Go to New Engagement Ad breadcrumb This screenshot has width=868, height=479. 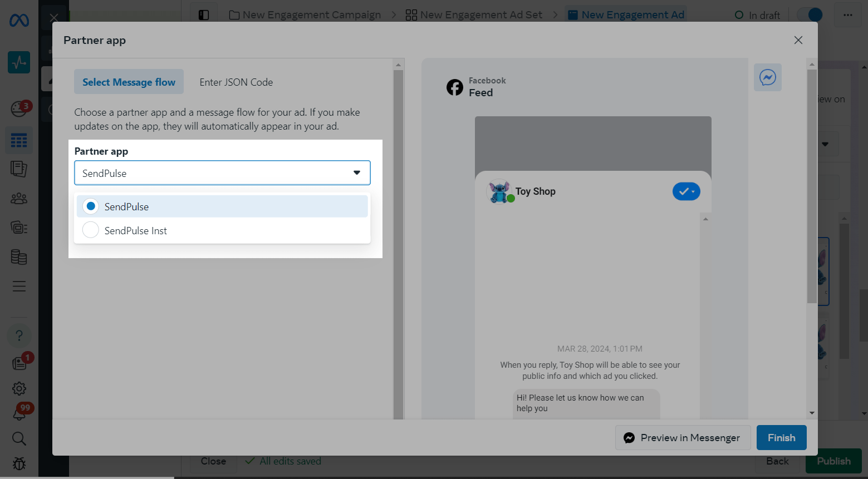[x=626, y=15]
